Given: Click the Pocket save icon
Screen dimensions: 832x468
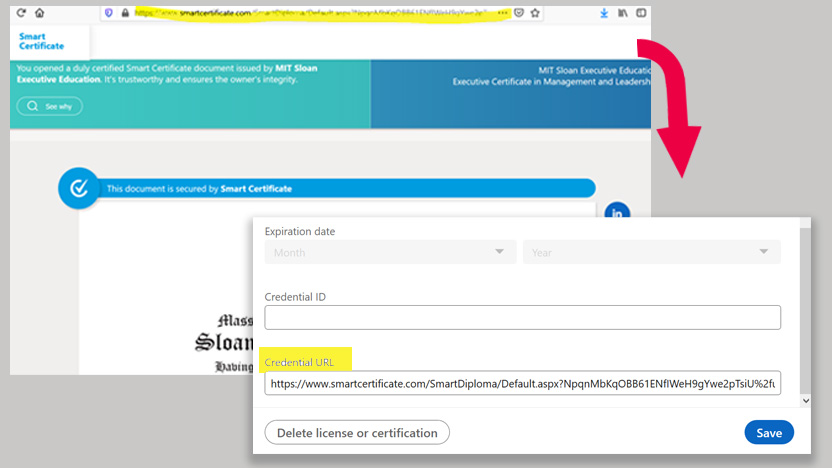Looking at the screenshot, I should point(519,13).
